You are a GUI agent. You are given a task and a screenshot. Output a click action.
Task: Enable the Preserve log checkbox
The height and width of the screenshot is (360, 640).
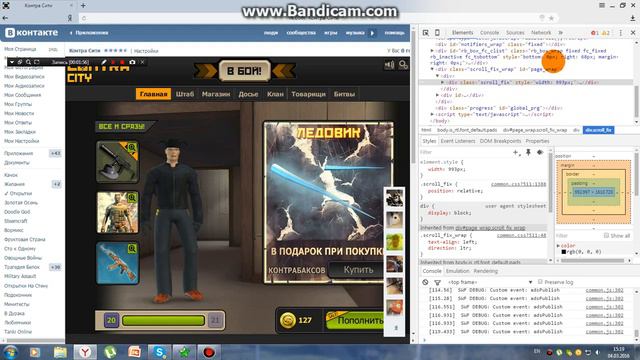tap(540, 282)
